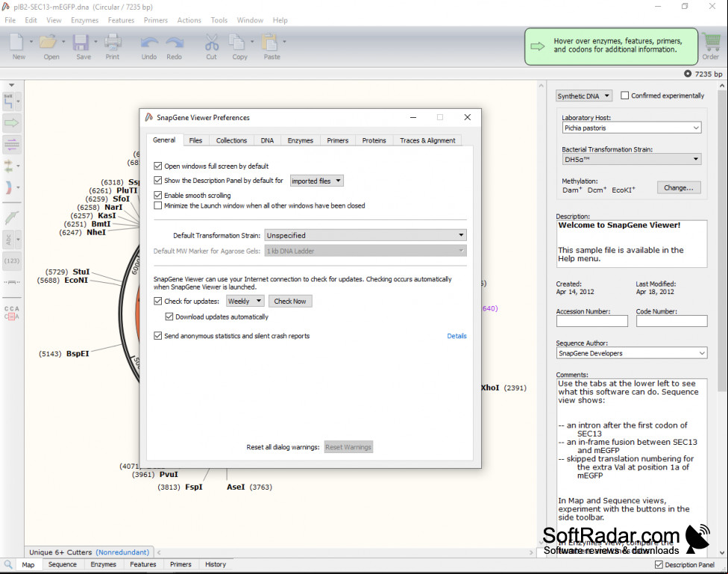Viewport: 728px width, 574px height.
Task: Open Laboratory Host Pichia pastoris dropdown
Action: pyautogui.click(x=632, y=128)
